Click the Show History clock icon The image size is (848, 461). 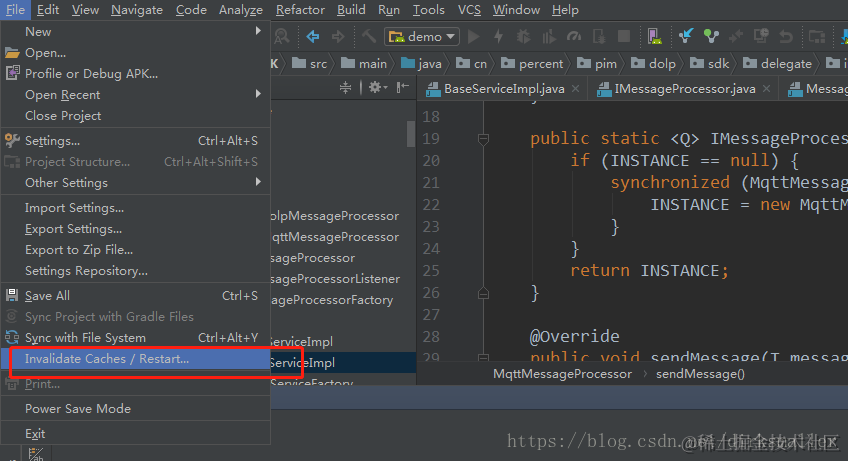click(x=761, y=37)
